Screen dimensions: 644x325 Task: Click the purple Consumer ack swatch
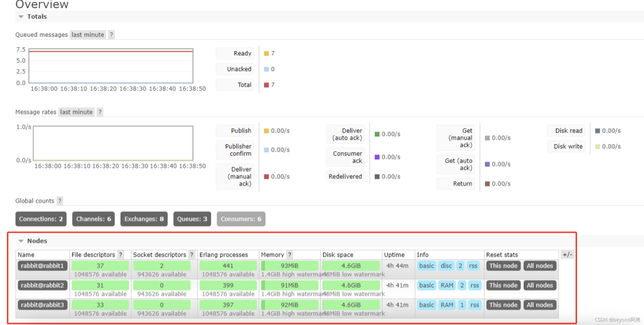coord(377,157)
